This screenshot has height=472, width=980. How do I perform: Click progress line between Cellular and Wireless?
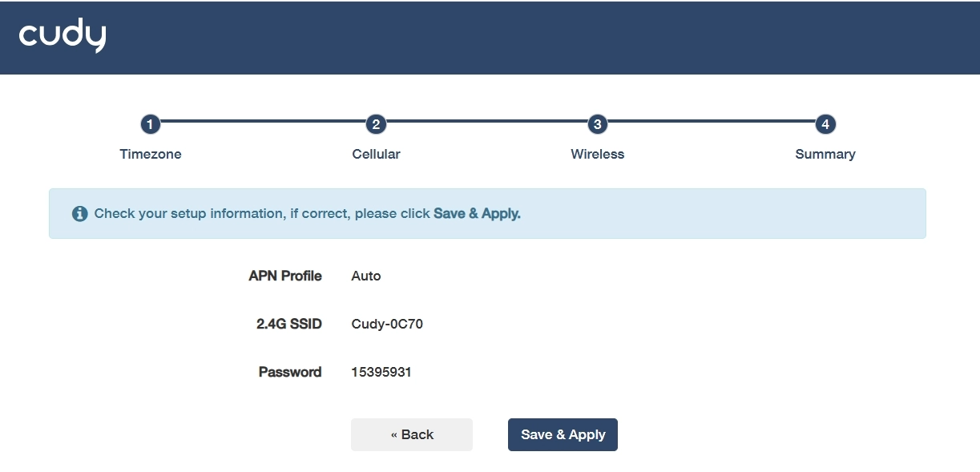click(x=486, y=122)
